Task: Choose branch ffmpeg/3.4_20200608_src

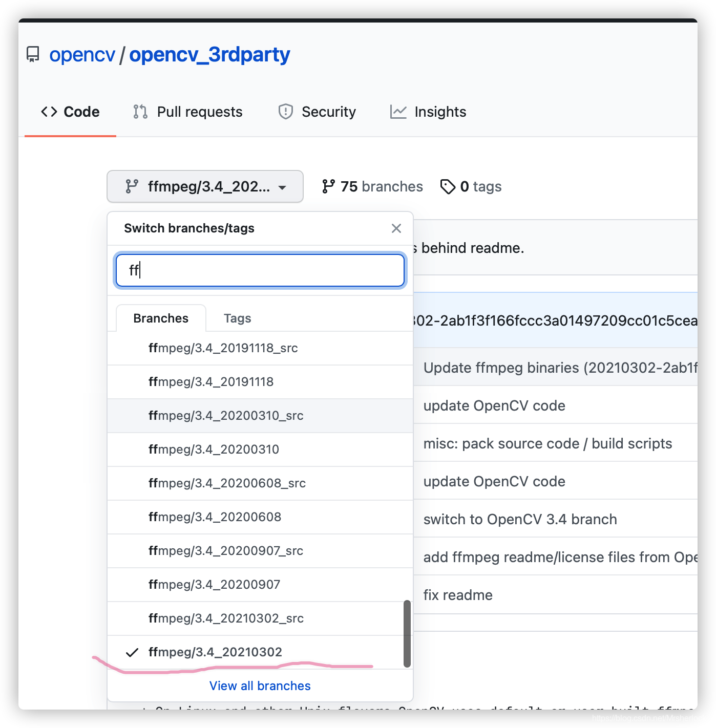Action: pyautogui.click(x=260, y=483)
